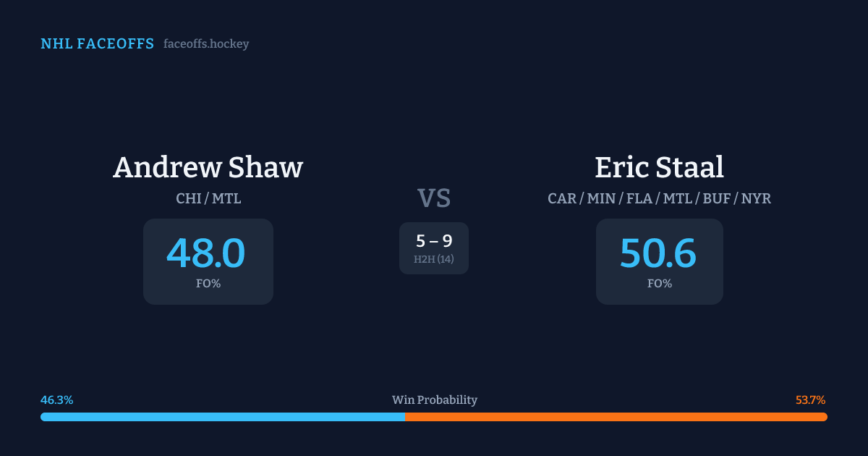Click Andrew Shaw's CHI / MTL team list
Screen dimensions: 868x456
(208, 198)
